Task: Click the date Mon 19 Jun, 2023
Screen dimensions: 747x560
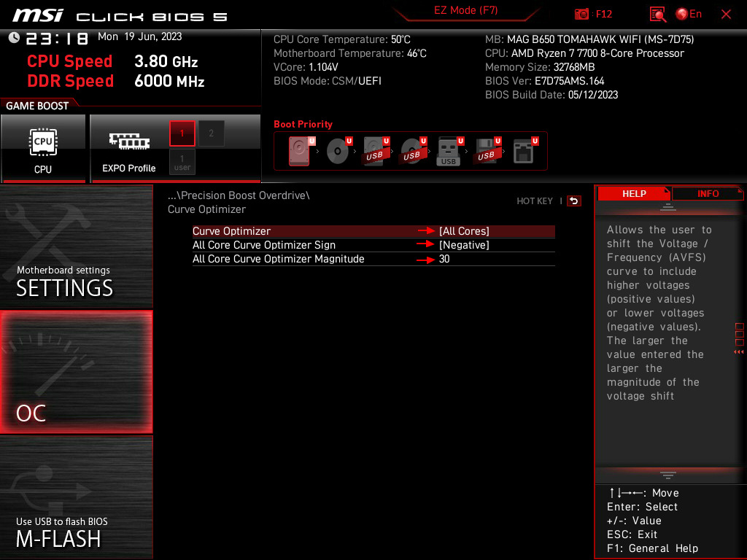Action: 139,36
